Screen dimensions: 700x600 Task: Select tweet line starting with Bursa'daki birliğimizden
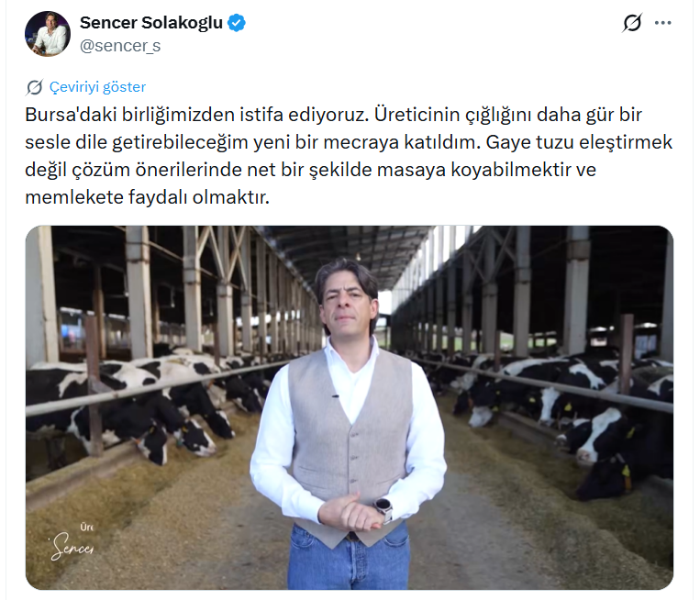(x=333, y=115)
